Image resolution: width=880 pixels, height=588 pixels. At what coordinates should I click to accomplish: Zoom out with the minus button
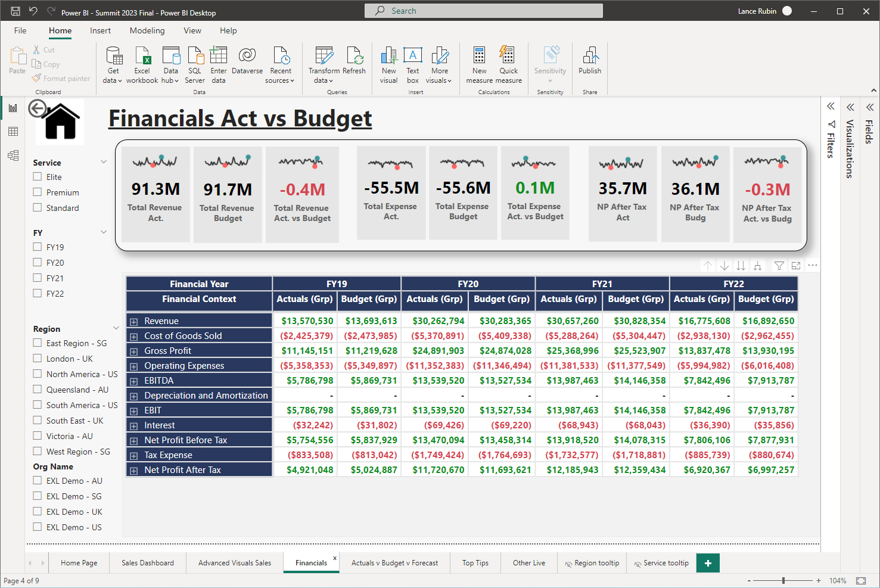(x=749, y=580)
